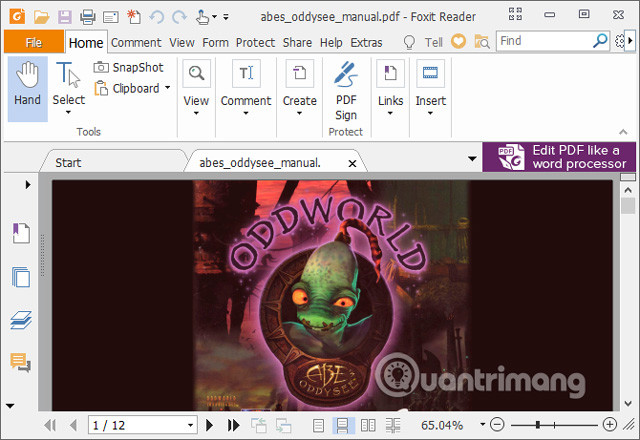This screenshot has width=640, height=440.
Task: Open the Pages thumbnails panel icon
Action: coord(21,277)
